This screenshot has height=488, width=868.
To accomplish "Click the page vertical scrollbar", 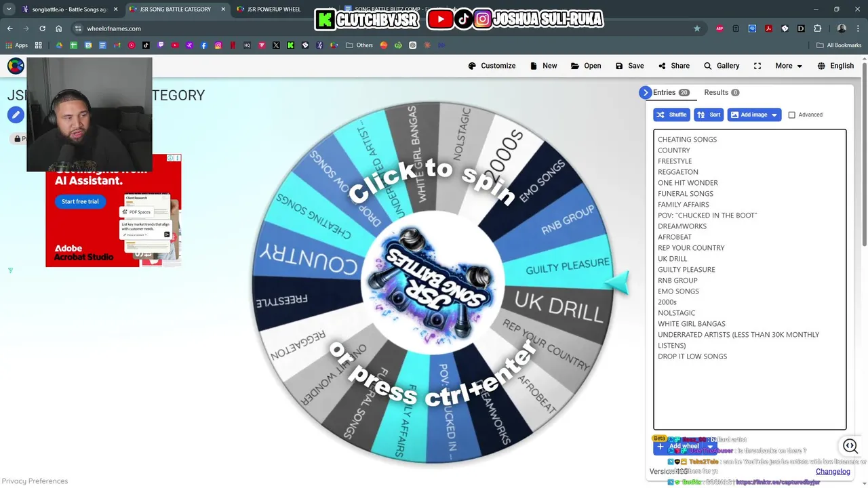I will tap(865, 156).
